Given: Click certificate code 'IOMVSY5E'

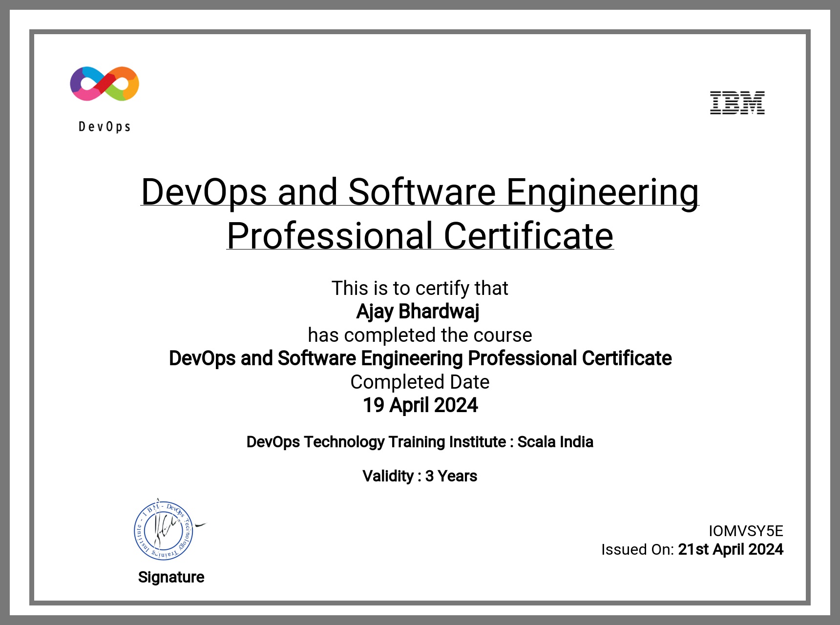Looking at the screenshot, I should pyautogui.click(x=746, y=531).
